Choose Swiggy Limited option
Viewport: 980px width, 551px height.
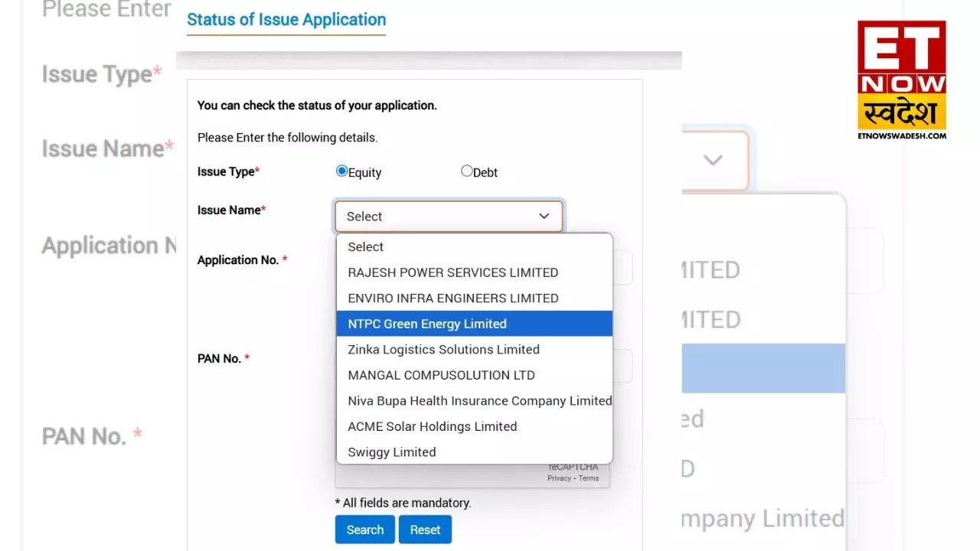click(x=475, y=452)
